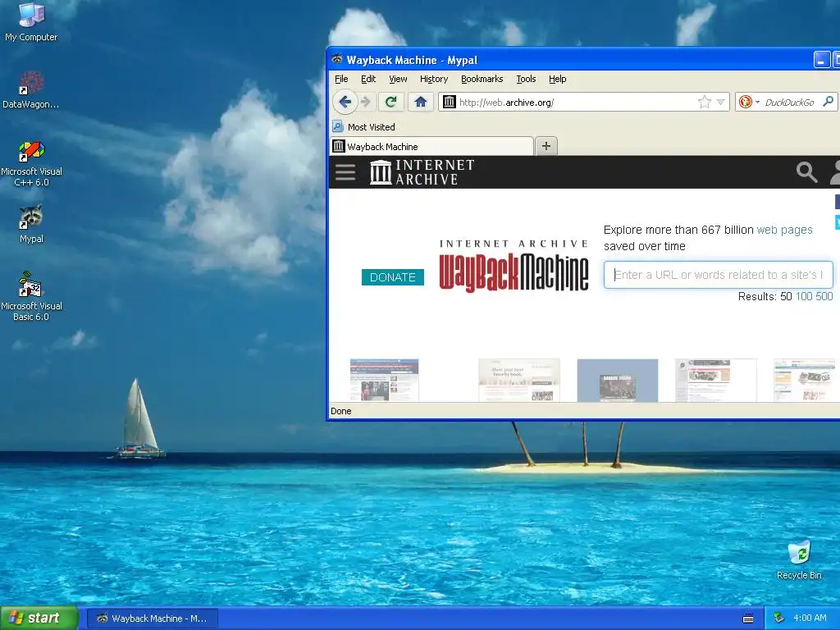Open the favorite book site thumbnail
The image size is (840, 630).
tap(519, 380)
